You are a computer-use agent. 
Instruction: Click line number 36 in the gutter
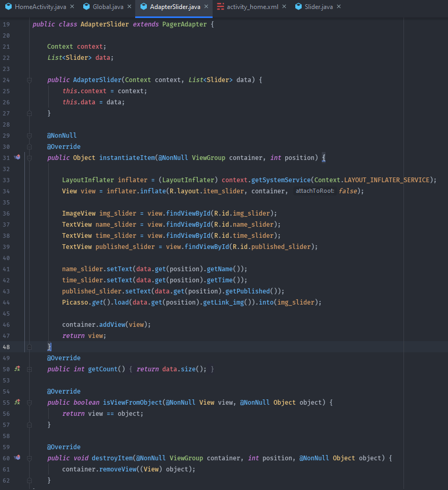coord(6,213)
